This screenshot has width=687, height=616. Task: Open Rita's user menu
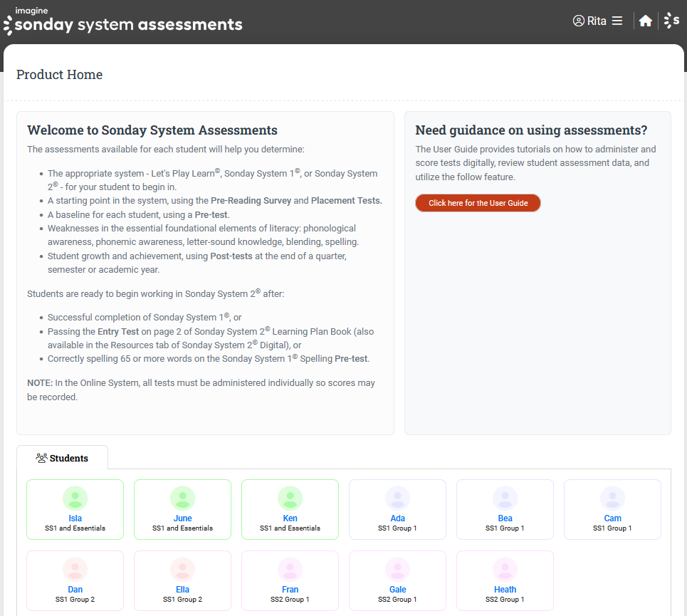click(x=597, y=21)
